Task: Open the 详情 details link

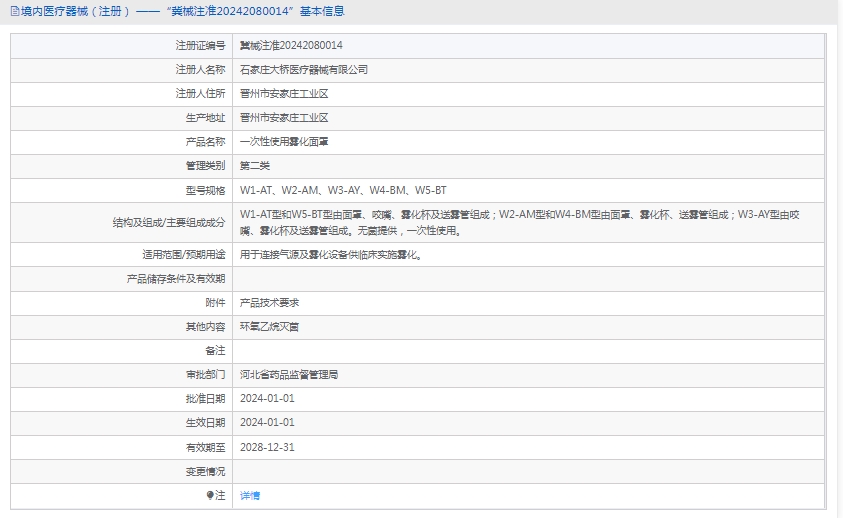Action: (x=250, y=495)
